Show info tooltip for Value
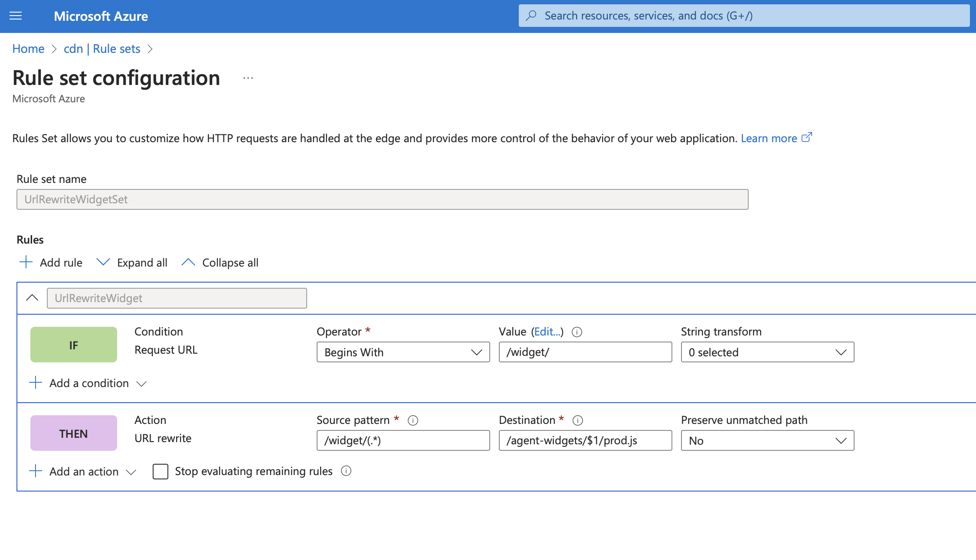 tap(577, 332)
